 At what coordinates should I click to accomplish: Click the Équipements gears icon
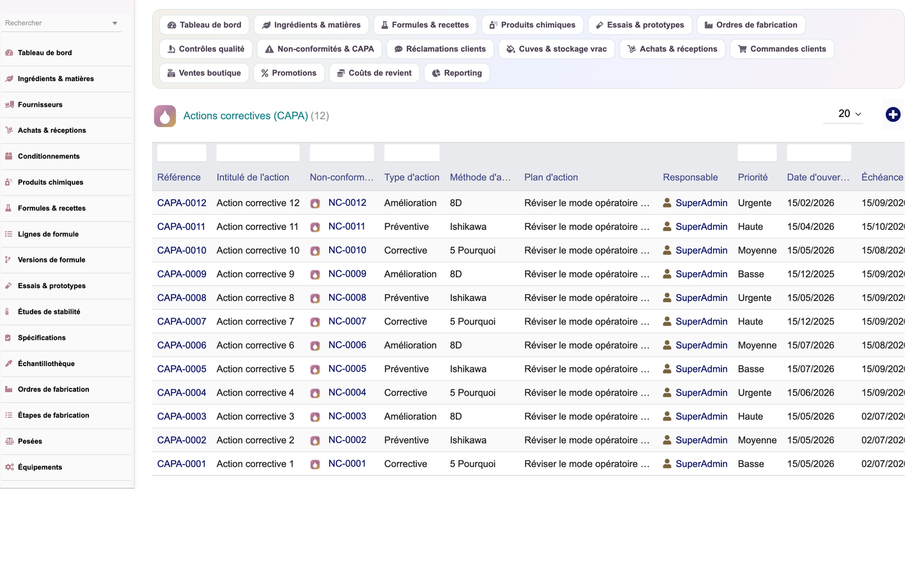tap(9, 467)
